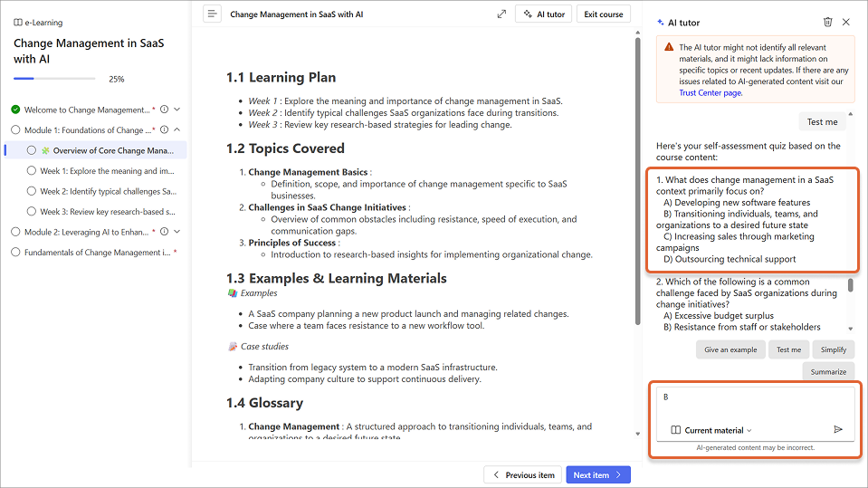Expand the Module 2 section chevron
The height and width of the screenshot is (488, 868).
point(177,232)
